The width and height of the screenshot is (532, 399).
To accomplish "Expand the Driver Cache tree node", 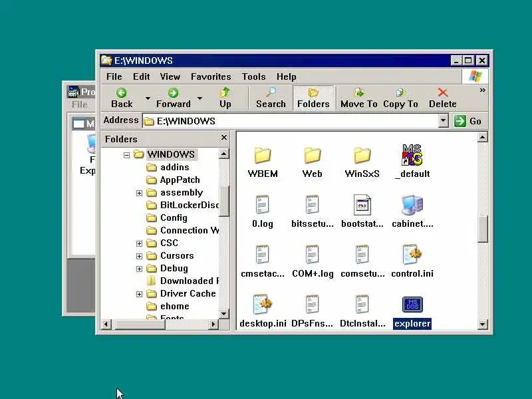I will tap(139, 294).
